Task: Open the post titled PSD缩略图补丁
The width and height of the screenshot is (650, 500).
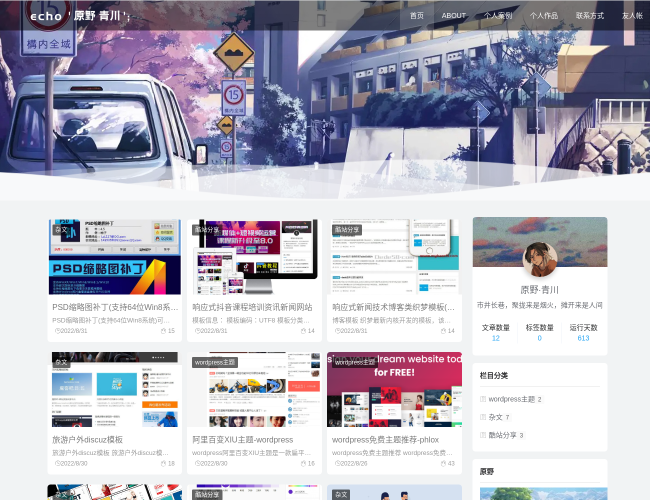Action: click(x=115, y=307)
